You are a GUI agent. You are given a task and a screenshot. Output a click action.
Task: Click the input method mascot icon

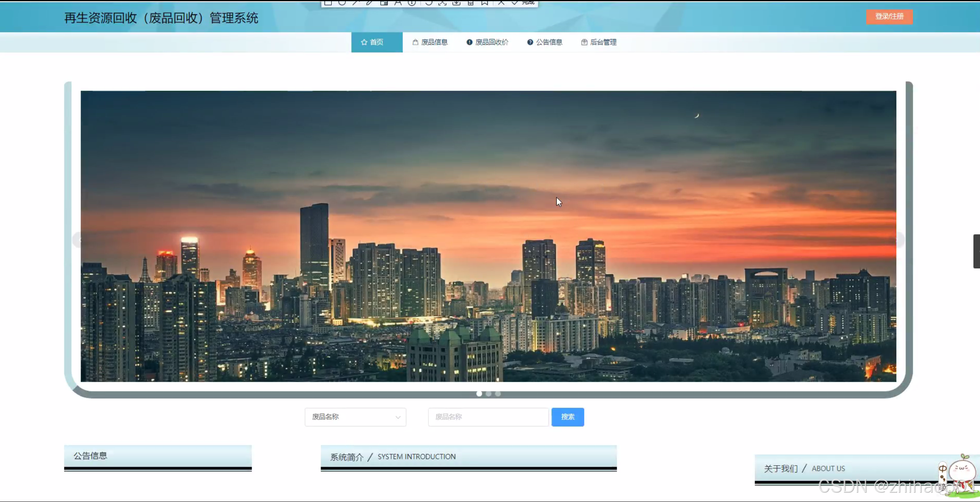(962, 471)
